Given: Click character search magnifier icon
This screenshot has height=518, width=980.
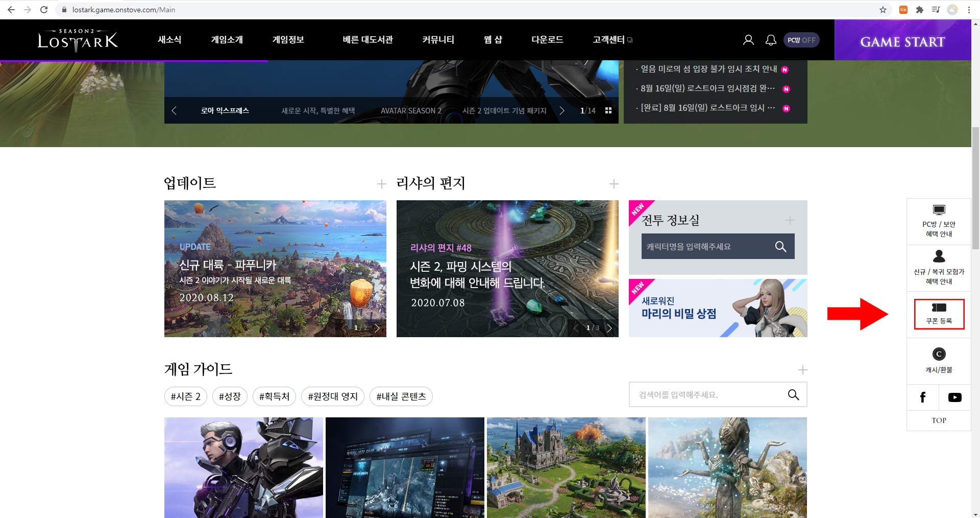Looking at the screenshot, I should click(780, 246).
